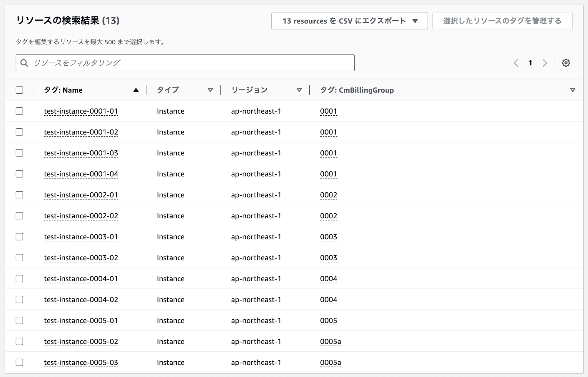Click リソースの検索結果 (13) heading
The height and width of the screenshot is (377, 588).
[x=68, y=21]
